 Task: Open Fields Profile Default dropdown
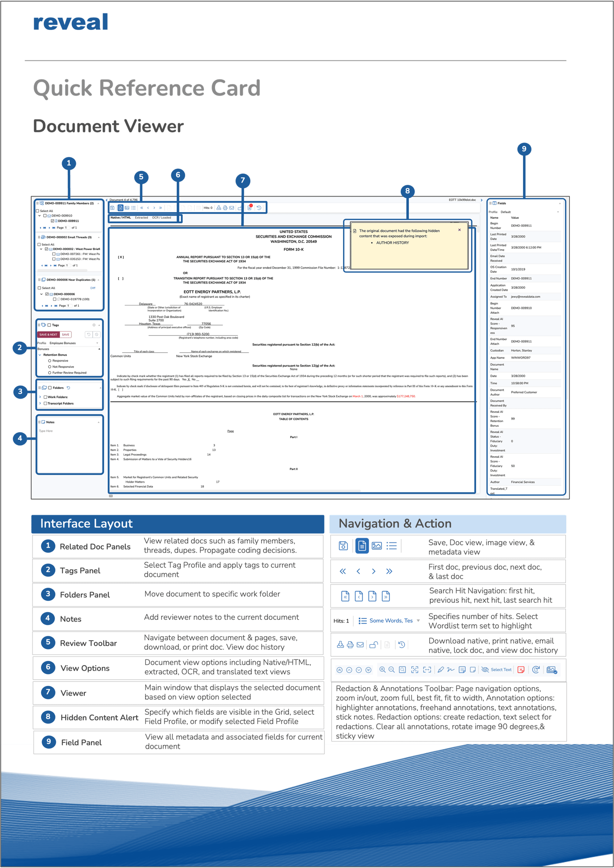530,212
